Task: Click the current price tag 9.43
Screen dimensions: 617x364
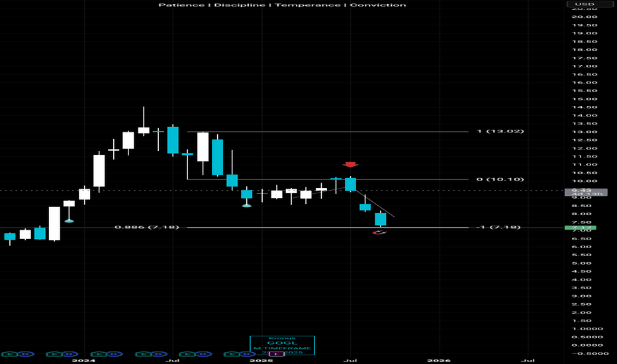Action: click(x=585, y=192)
